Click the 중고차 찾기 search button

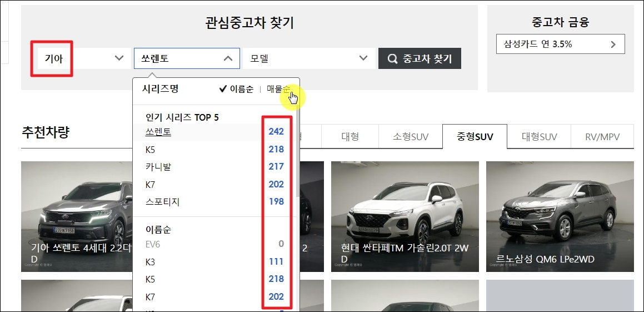pos(420,58)
